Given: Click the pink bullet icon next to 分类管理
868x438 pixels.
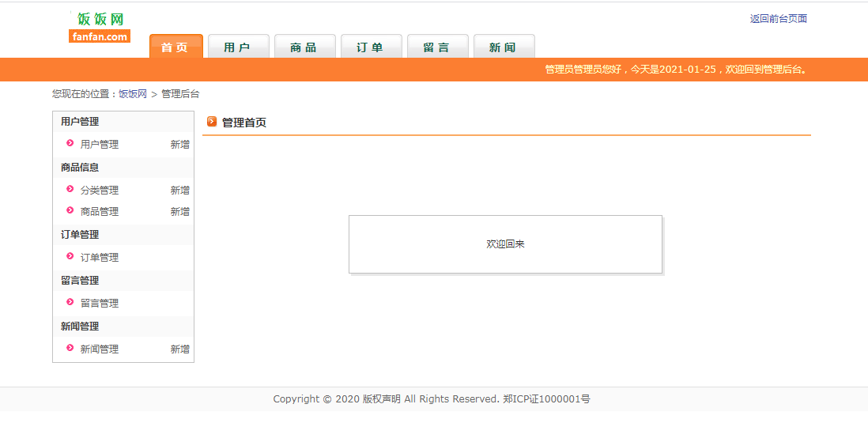Looking at the screenshot, I should 70,189.
